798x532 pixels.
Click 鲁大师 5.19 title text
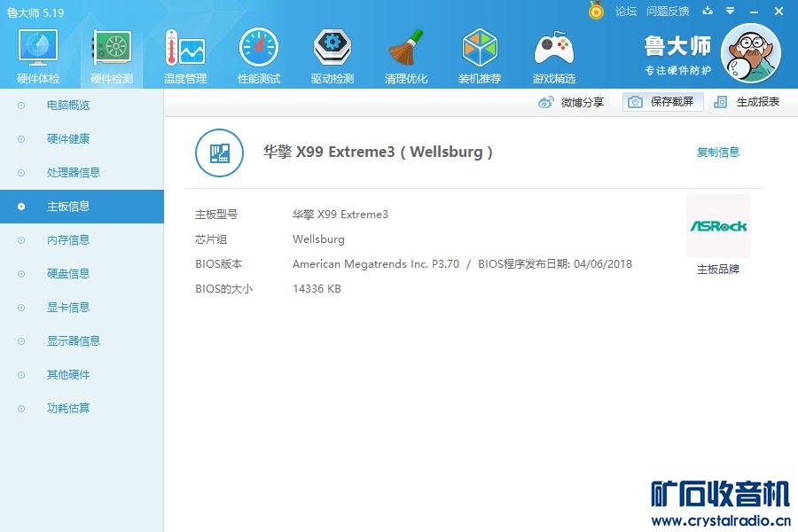coord(35,12)
